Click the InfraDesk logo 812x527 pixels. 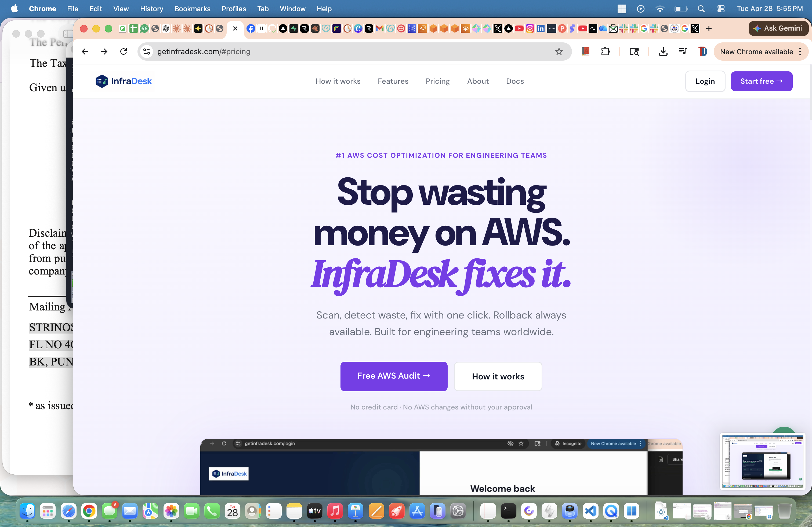(124, 81)
